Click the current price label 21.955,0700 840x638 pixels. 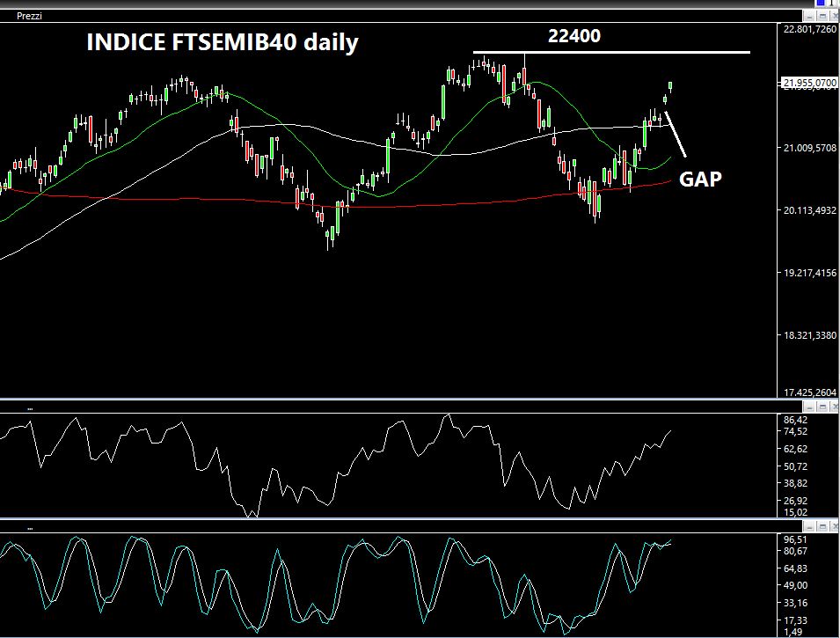point(810,83)
